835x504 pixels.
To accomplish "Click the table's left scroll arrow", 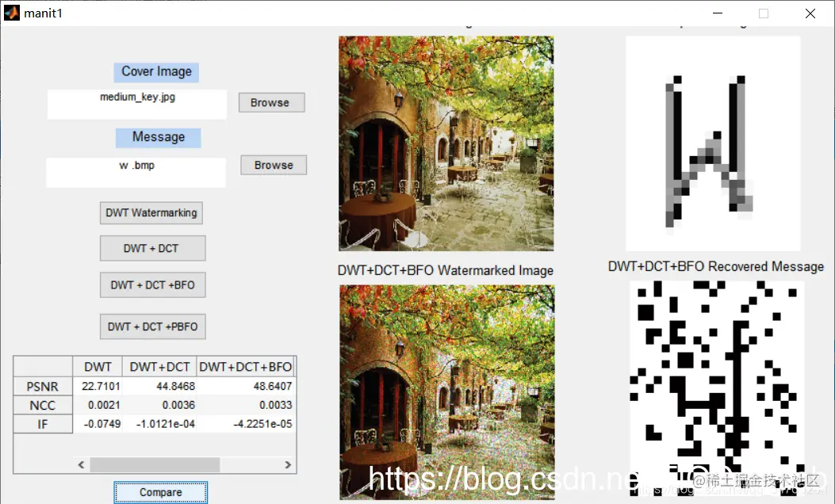I will (81, 464).
